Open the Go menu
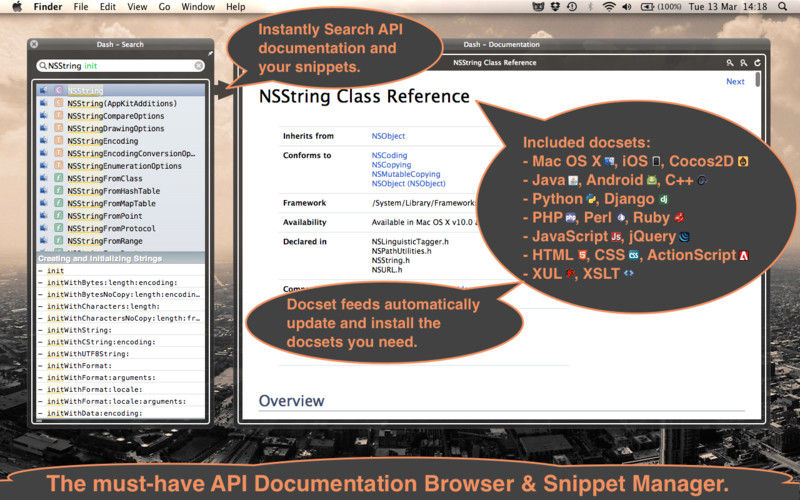The image size is (800, 500). pos(164,7)
